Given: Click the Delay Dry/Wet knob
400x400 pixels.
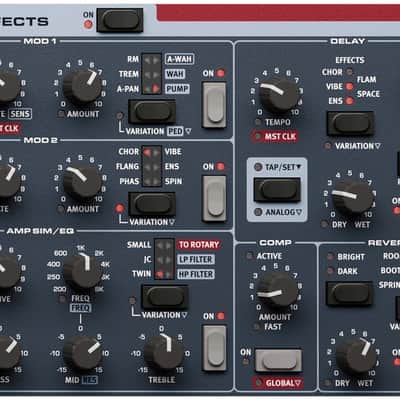Looking at the screenshot, I should point(352,197).
